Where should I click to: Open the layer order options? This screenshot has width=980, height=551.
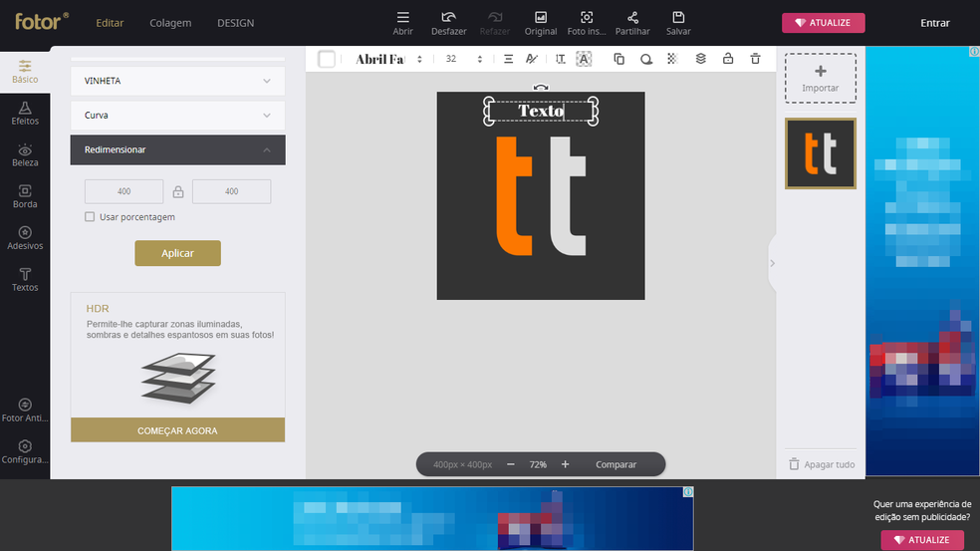[700, 59]
